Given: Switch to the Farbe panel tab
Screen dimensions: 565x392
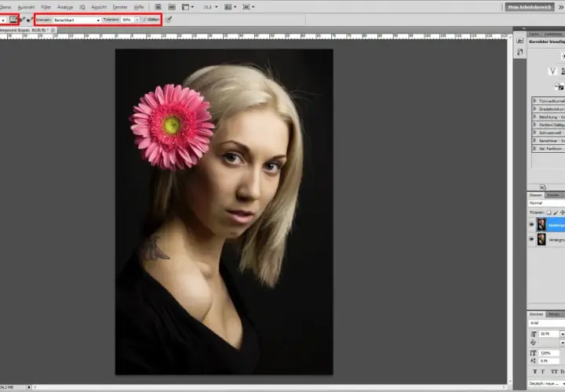Looking at the screenshot, I should click(x=534, y=34).
